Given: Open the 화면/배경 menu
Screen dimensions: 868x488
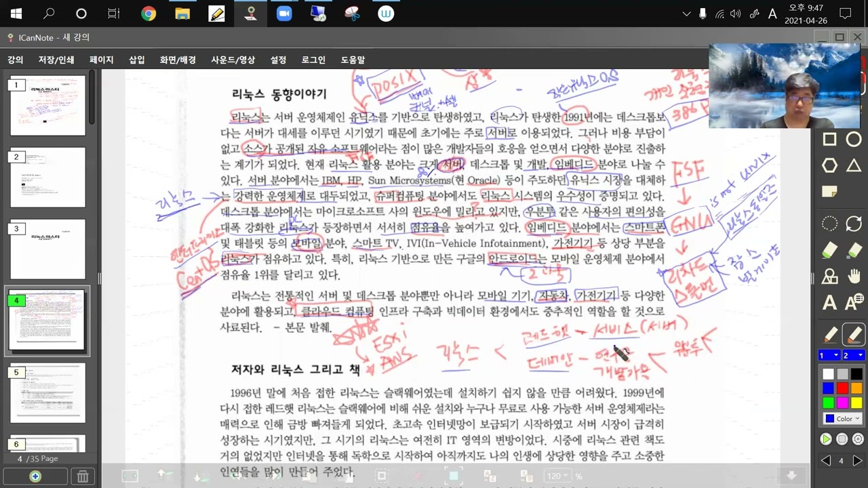Looking at the screenshot, I should [178, 60].
